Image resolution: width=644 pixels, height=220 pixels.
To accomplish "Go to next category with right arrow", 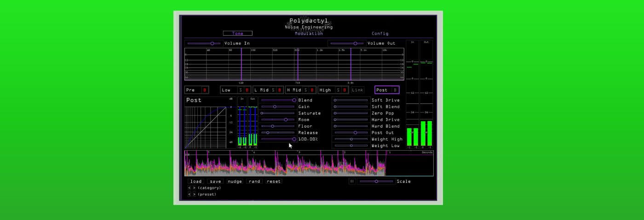I will point(194,188).
